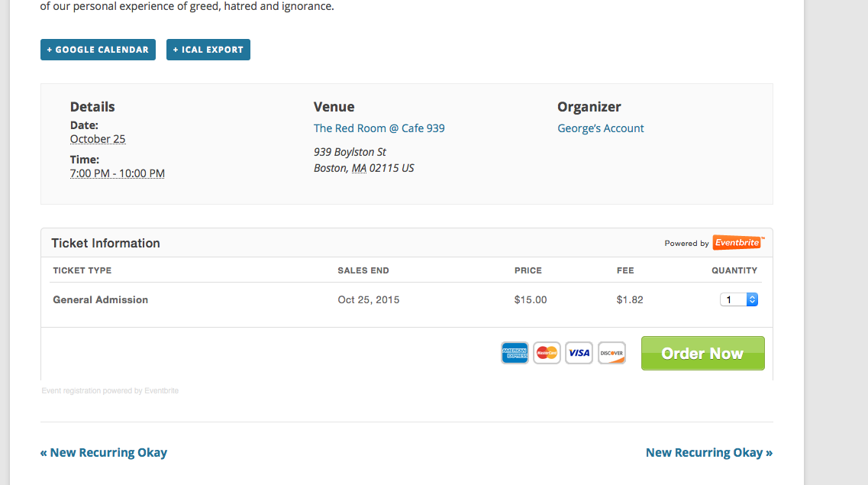Click Event registration powered by Eventbrite text
The height and width of the screenshot is (485, 868).
pos(110,391)
